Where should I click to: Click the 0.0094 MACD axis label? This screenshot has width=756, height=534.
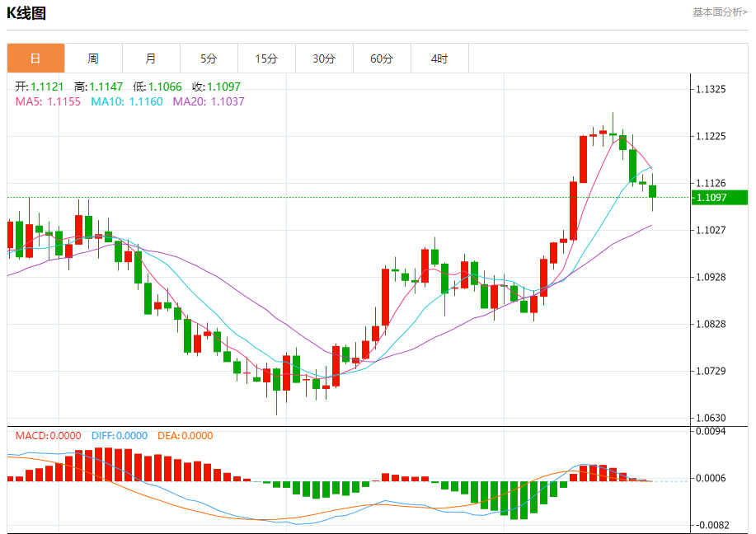[711, 431]
